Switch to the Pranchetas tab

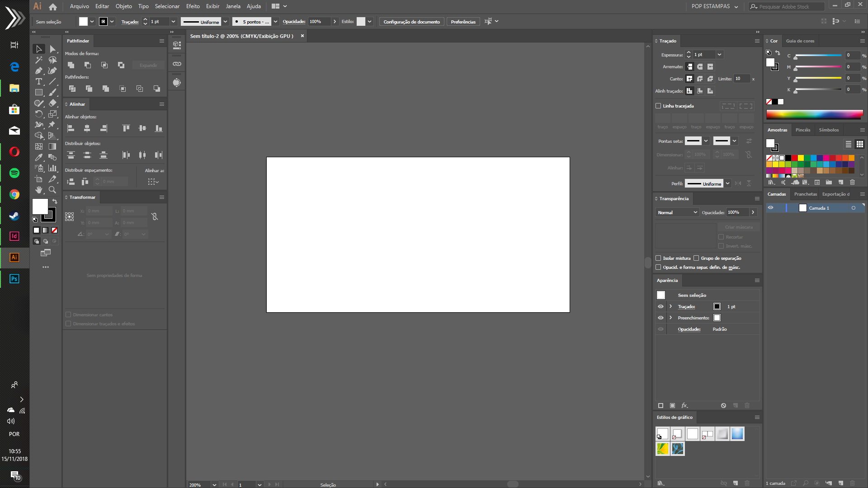click(805, 194)
